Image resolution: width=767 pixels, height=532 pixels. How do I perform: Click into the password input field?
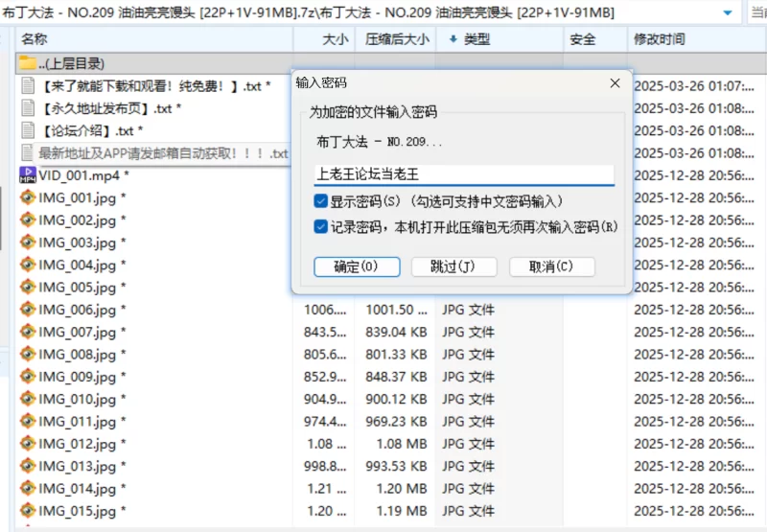tap(464, 174)
